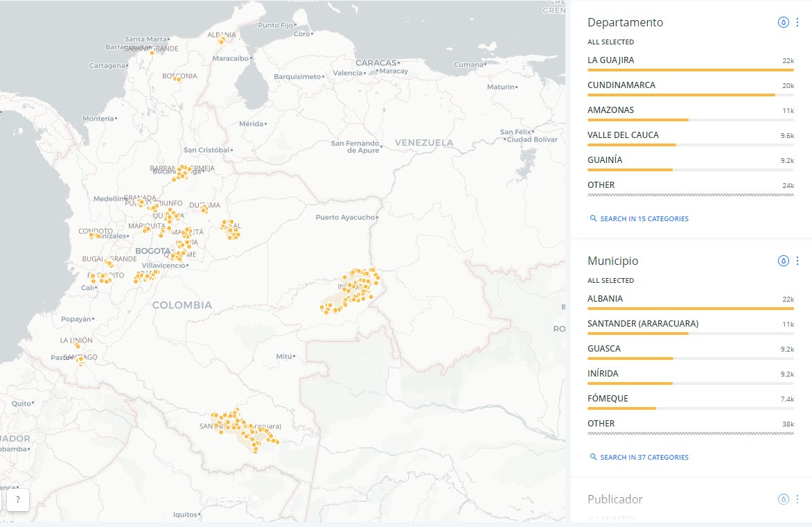Click the droplet filter icon on the Departamento widget
The image size is (812, 527).
(783, 21)
